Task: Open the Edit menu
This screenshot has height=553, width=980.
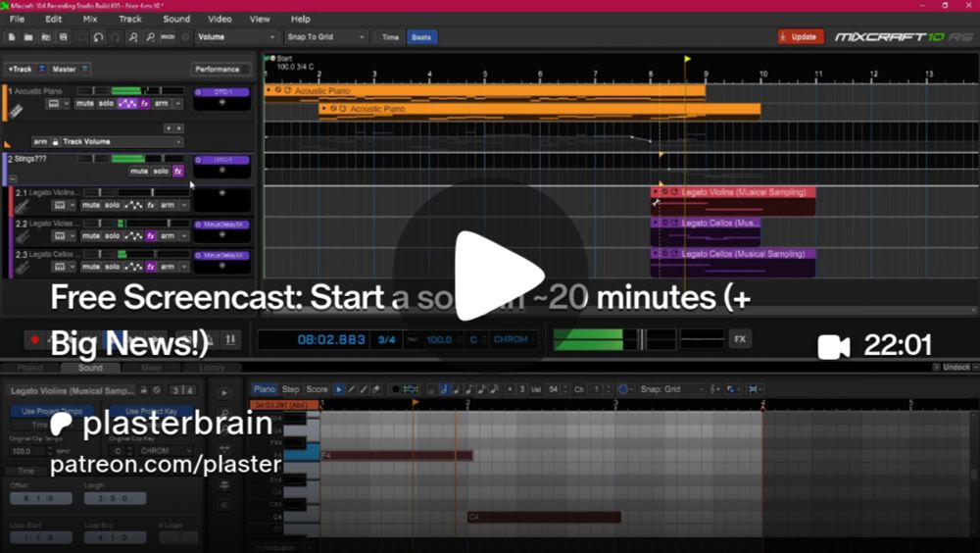Action: click(53, 19)
